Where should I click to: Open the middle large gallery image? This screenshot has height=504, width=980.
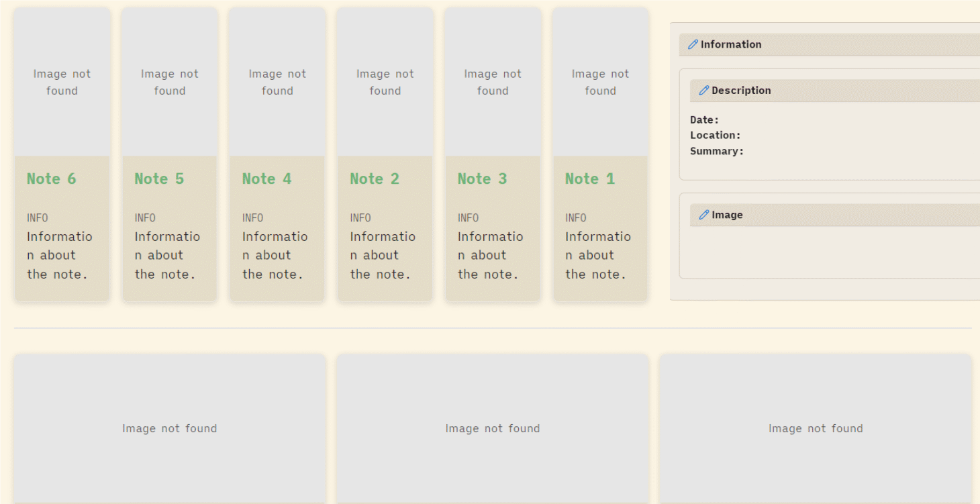[x=493, y=428]
